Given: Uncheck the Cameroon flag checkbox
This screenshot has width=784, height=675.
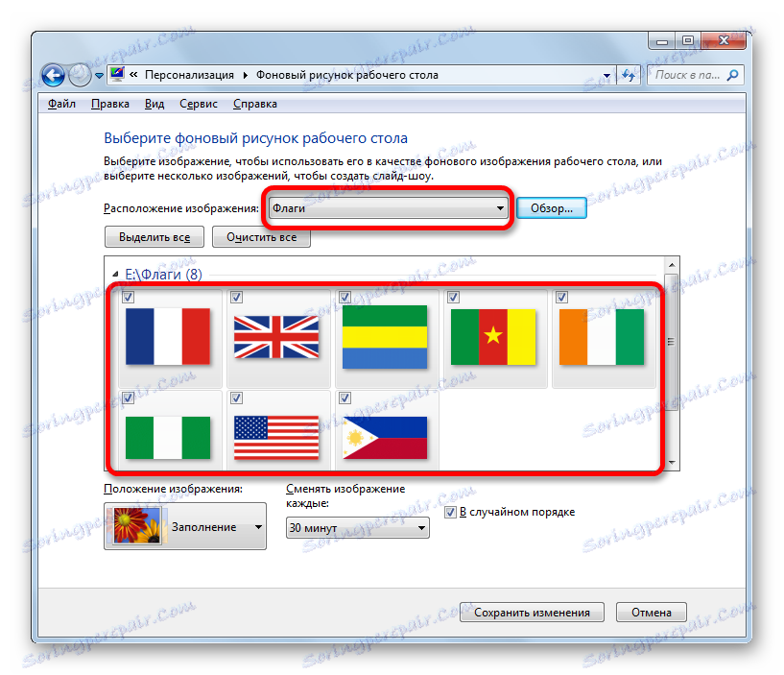Looking at the screenshot, I should 454,298.
